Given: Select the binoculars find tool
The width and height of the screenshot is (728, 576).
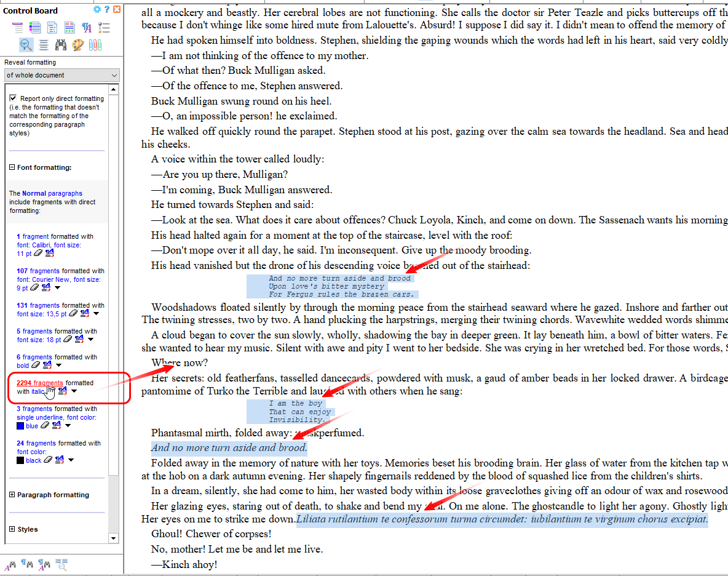Looking at the screenshot, I should point(61,45).
